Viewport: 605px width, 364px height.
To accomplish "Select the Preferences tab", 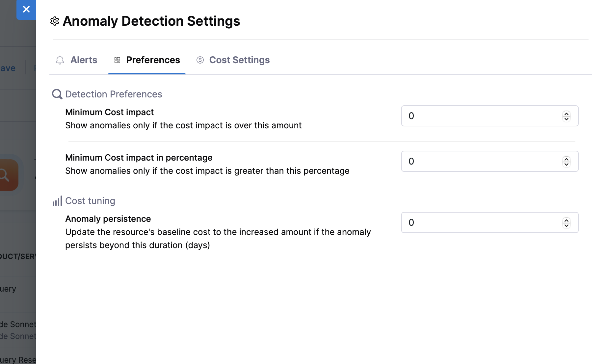I will [153, 60].
